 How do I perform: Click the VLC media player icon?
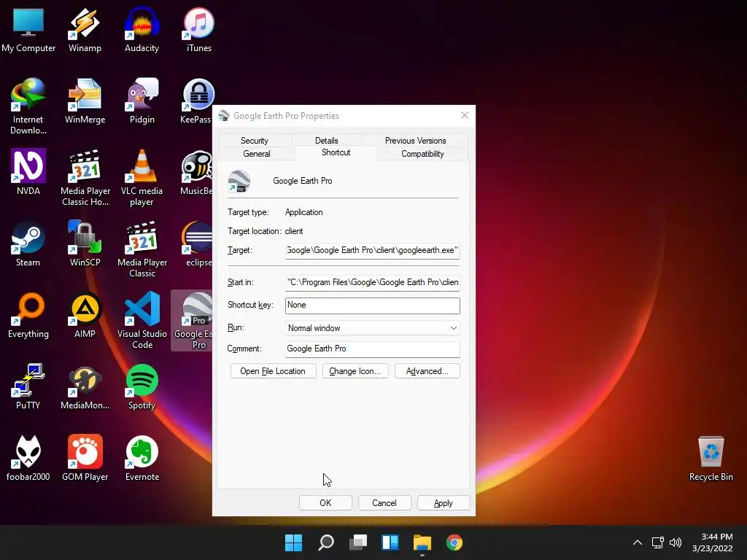[x=142, y=178]
